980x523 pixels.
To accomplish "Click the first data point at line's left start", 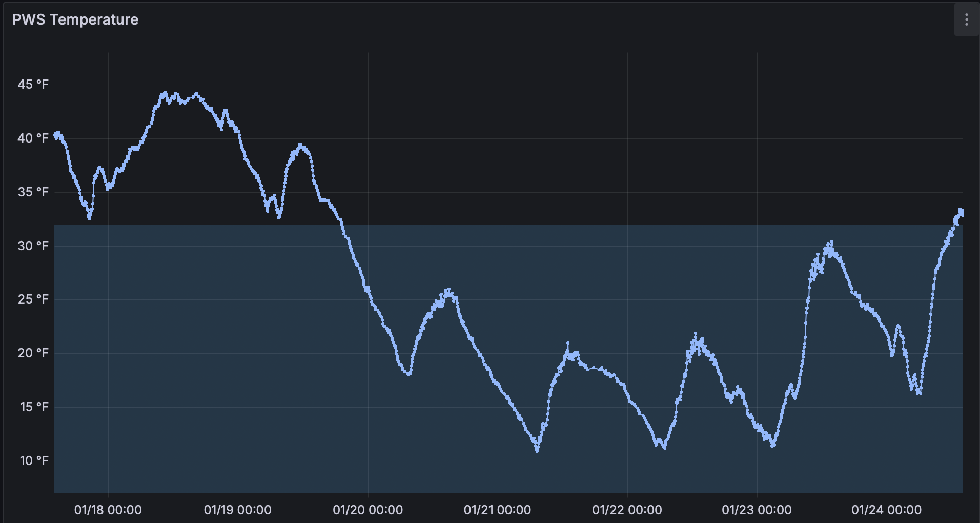I will point(55,135).
